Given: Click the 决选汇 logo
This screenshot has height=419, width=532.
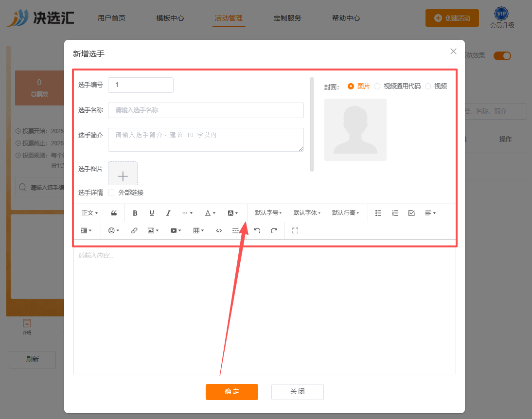Looking at the screenshot, I should point(40,18).
